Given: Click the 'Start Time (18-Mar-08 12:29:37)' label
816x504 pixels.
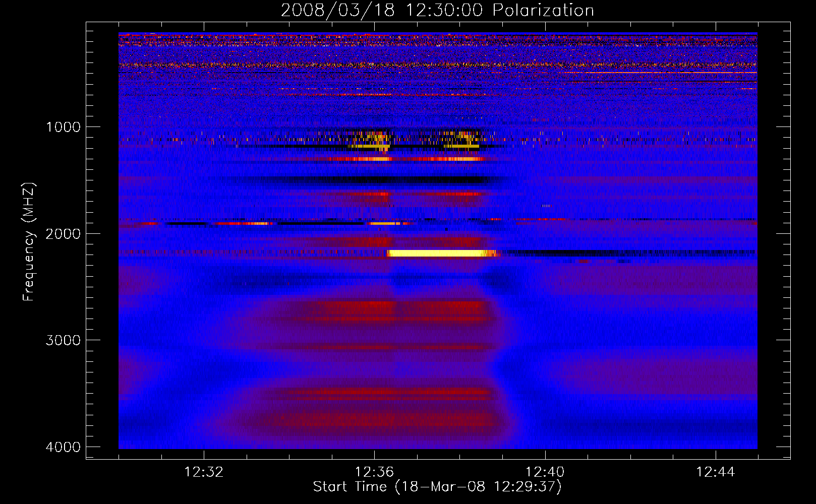Looking at the screenshot, I should [437, 487].
